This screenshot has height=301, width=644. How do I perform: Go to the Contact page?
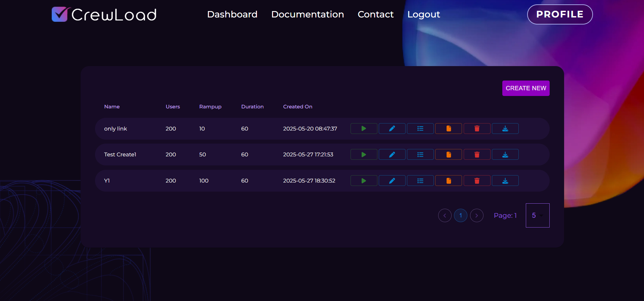[x=376, y=14]
